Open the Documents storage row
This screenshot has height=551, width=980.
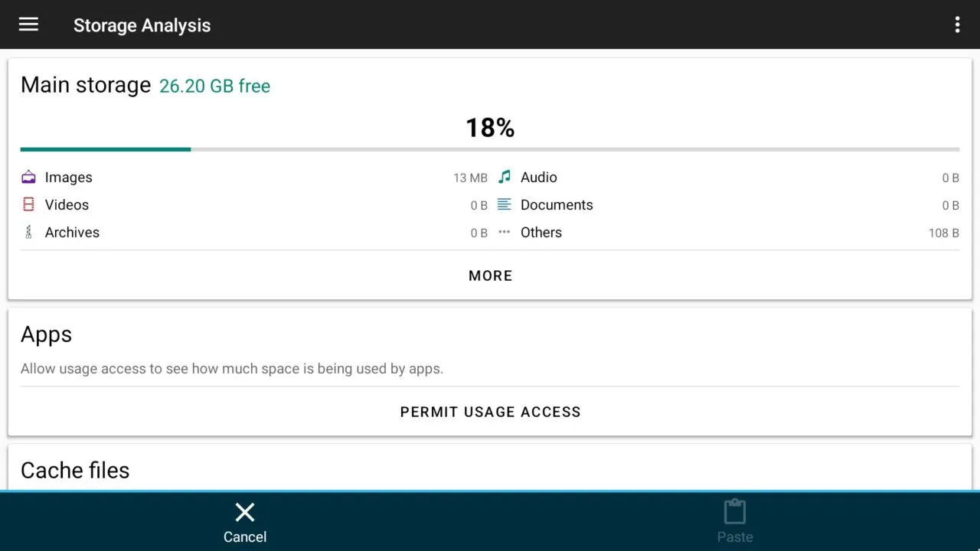point(727,205)
